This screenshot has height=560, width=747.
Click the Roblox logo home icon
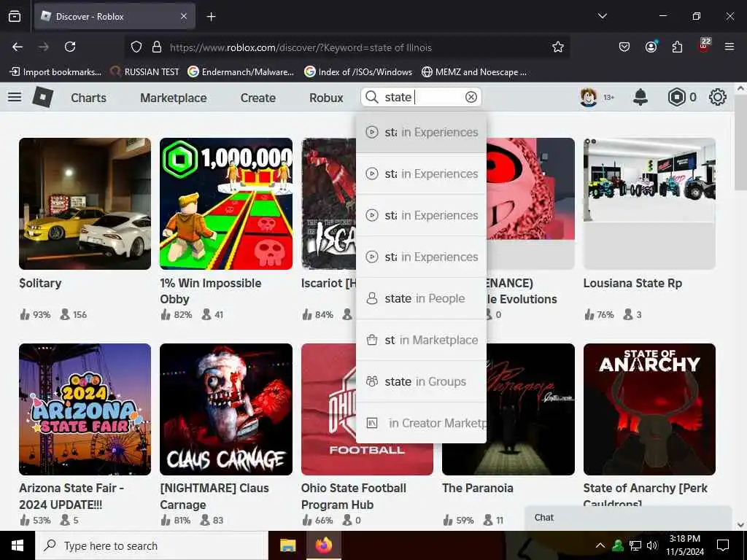click(43, 97)
